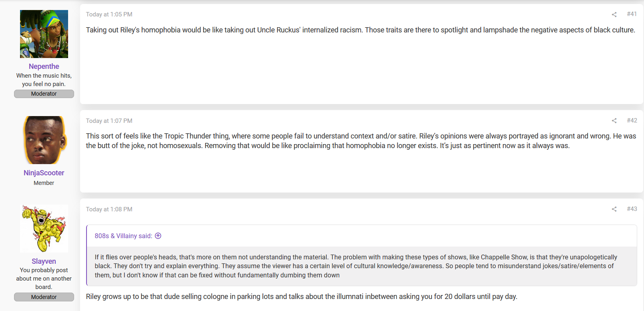Screen dimensions: 644x311
Task: Open Nepenthe's avatar image
Action: tap(44, 34)
